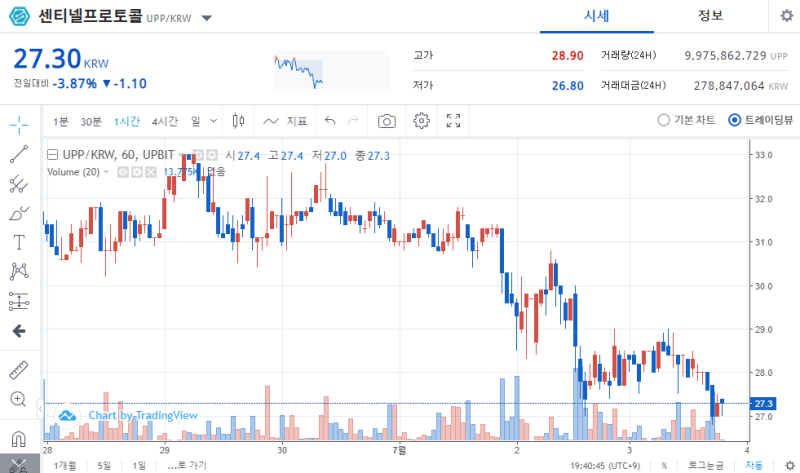Screen dimensions: 800x473
Task: Open Volume indicator settings gear
Action: (x=137, y=172)
